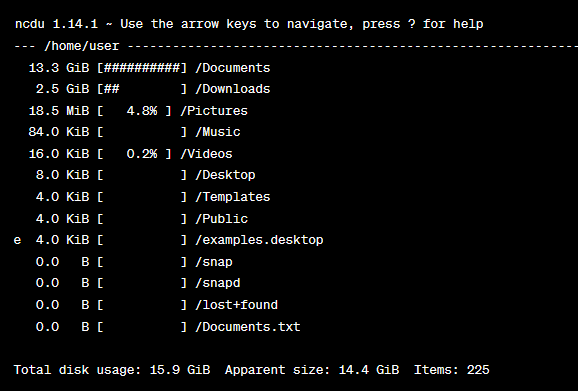Click the 'e' empty-flag next to examples.desktop
The width and height of the screenshot is (578, 391).
[17, 240]
